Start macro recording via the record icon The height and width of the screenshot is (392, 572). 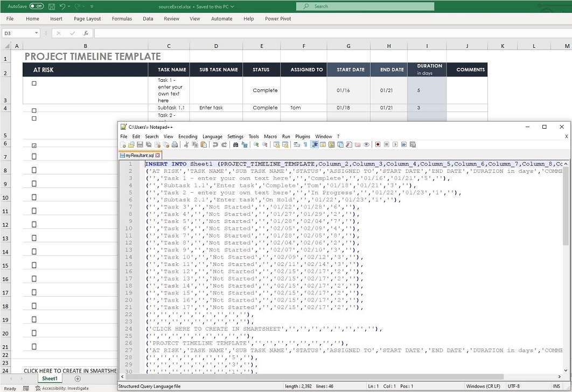378,144
